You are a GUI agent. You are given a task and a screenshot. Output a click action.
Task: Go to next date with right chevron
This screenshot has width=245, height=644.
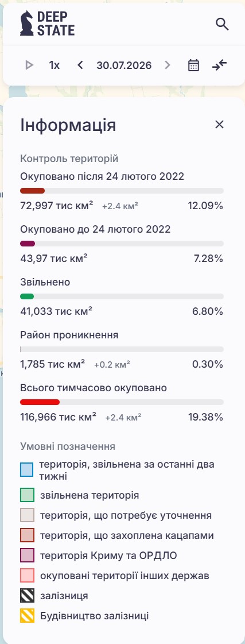tap(167, 65)
